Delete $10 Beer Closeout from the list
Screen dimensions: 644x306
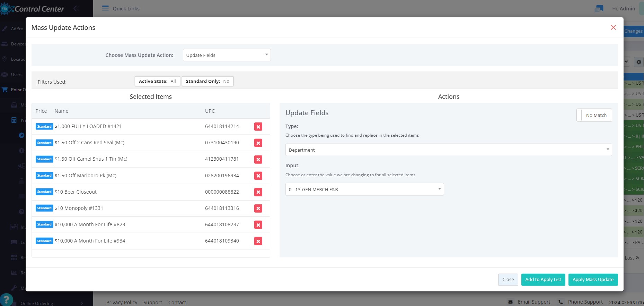[x=258, y=192]
